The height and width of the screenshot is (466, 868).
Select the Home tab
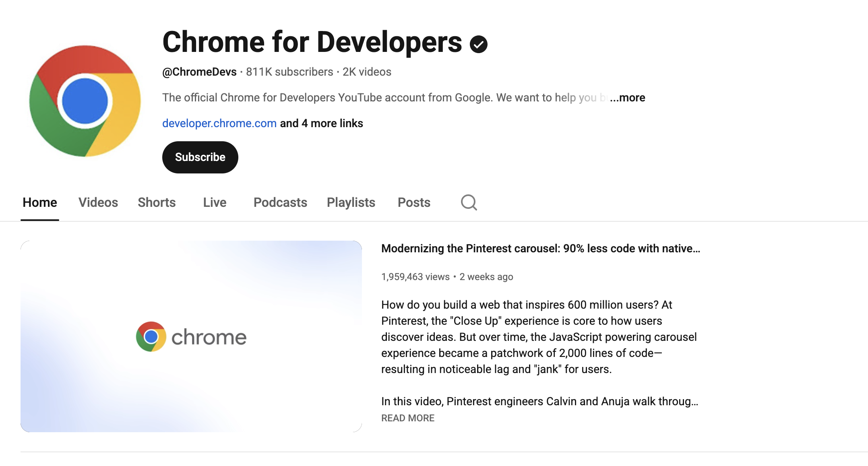pyautogui.click(x=40, y=202)
